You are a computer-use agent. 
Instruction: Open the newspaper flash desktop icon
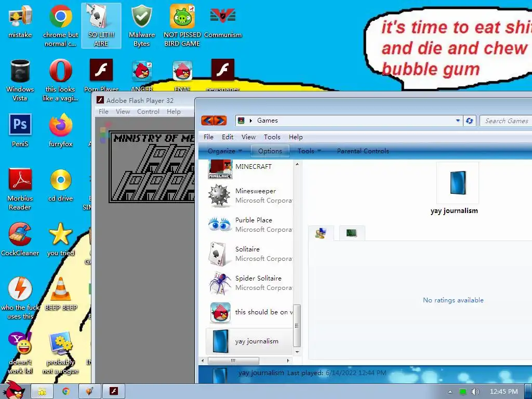coord(223,75)
